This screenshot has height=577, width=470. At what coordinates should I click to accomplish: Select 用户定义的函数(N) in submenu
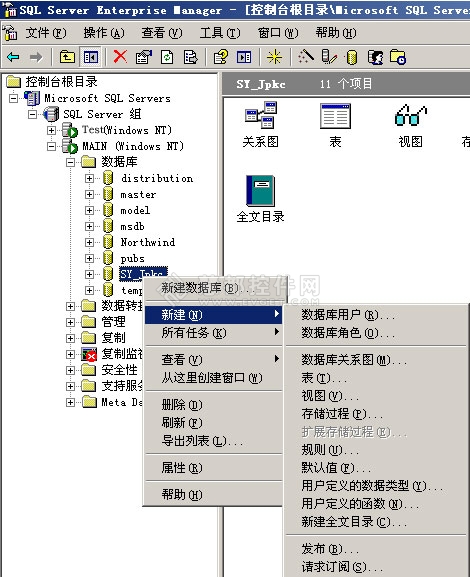click(376, 503)
